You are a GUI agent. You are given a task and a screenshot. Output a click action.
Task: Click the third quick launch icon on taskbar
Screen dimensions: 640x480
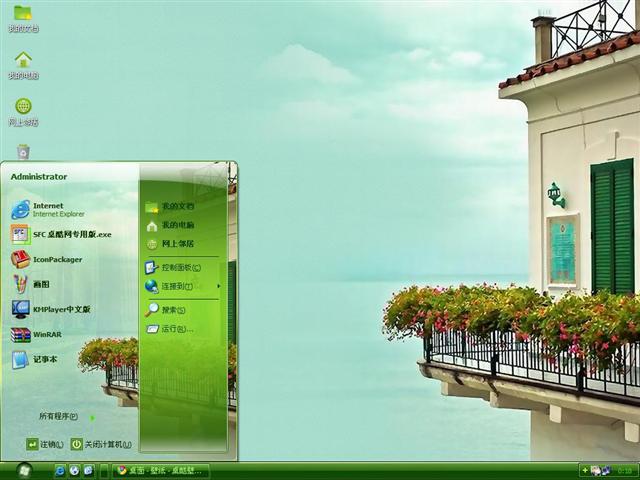tap(88, 471)
